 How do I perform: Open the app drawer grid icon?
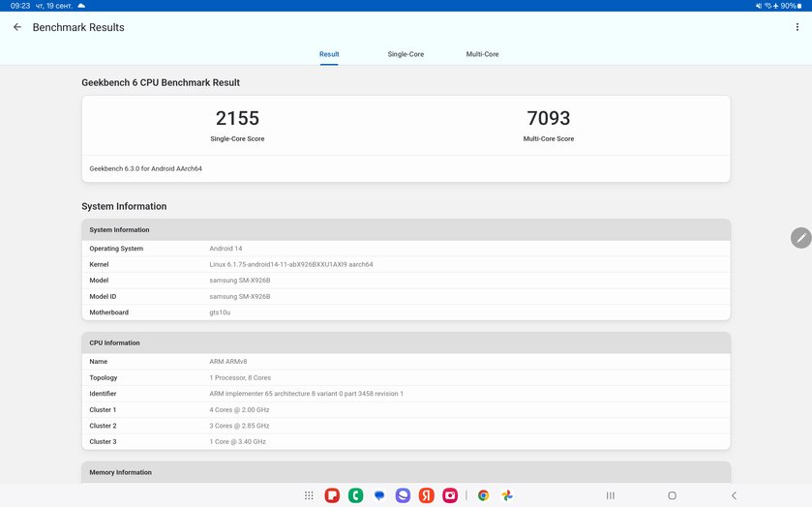click(x=309, y=495)
